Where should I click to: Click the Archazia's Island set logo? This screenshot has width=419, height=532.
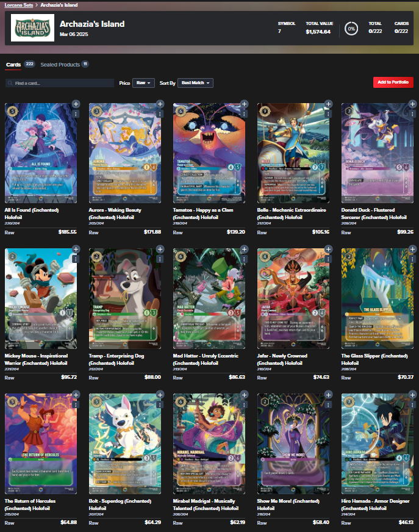point(32,28)
